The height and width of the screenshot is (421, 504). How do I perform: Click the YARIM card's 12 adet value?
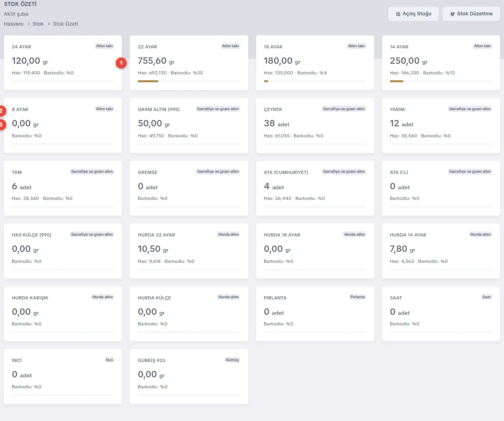tap(402, 124)
